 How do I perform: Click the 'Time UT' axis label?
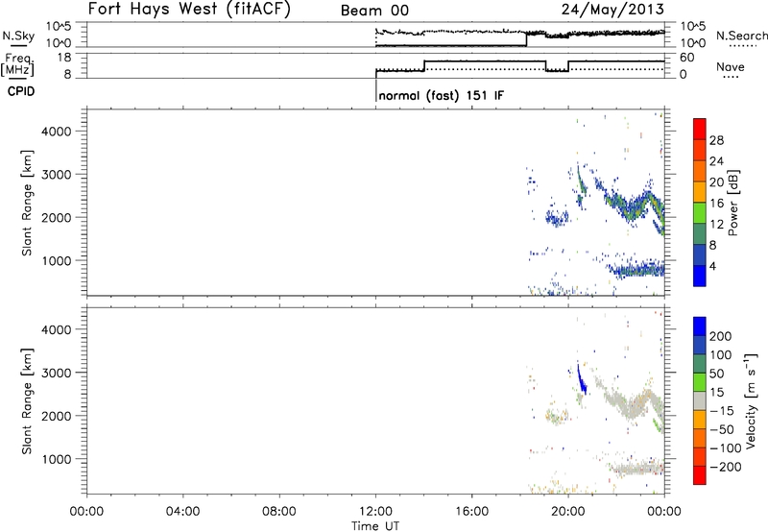point(375,526)
